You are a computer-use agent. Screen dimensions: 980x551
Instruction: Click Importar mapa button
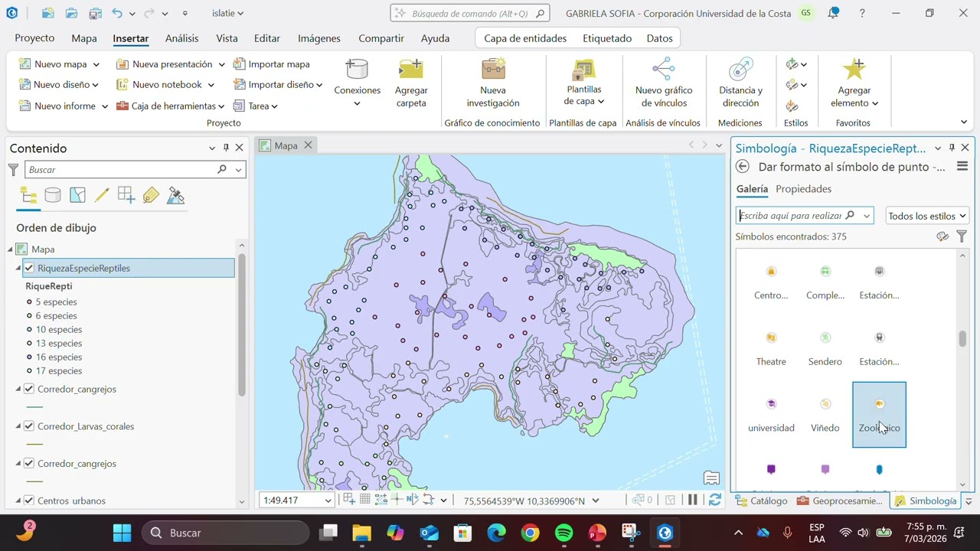coord(272,64)
